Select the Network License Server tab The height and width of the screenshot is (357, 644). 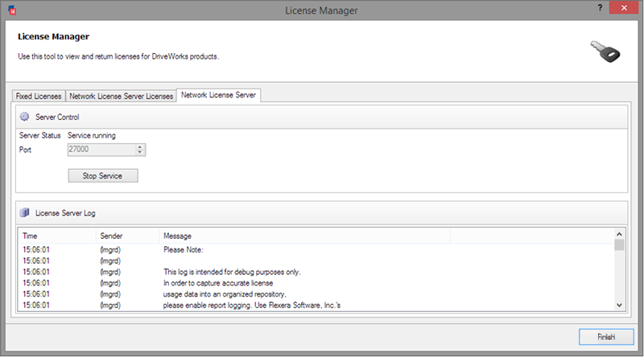click(219, 95)
